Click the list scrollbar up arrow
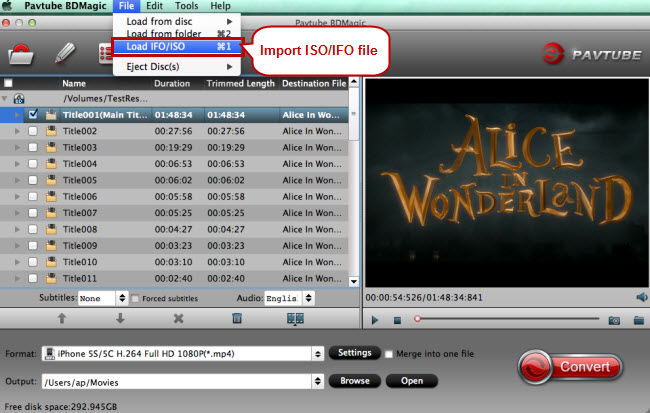The image size is (650, 413). click(354, 82)
